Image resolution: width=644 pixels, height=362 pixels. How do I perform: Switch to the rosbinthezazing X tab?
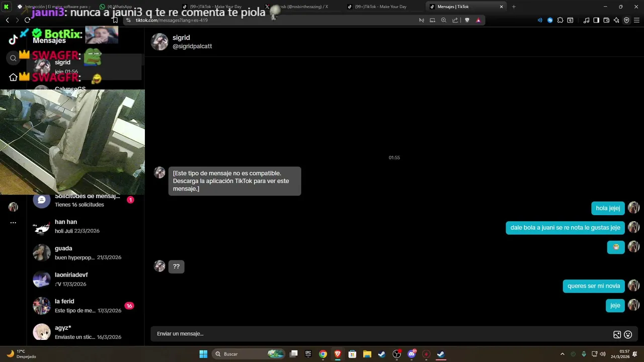click(302, 7)
